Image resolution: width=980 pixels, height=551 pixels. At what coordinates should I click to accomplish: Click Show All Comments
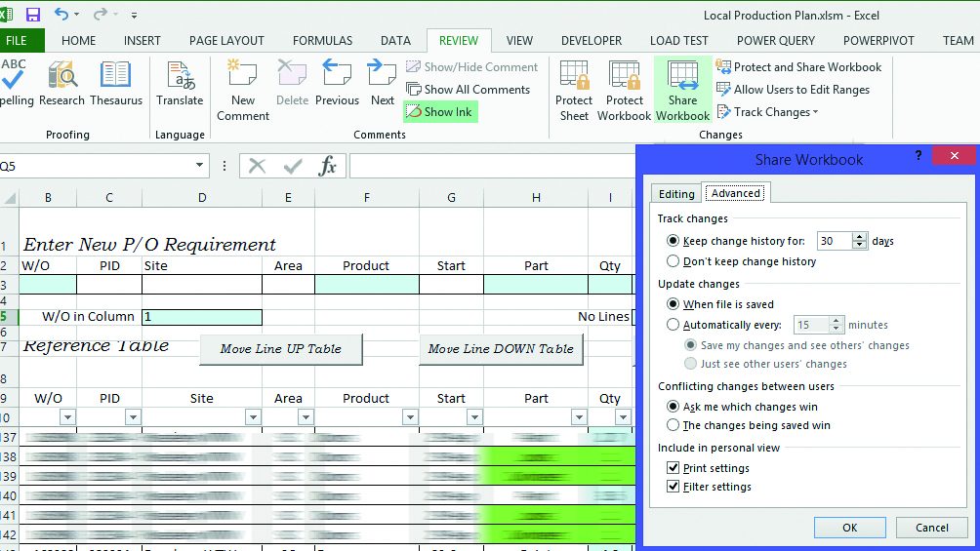coord(469,90)
